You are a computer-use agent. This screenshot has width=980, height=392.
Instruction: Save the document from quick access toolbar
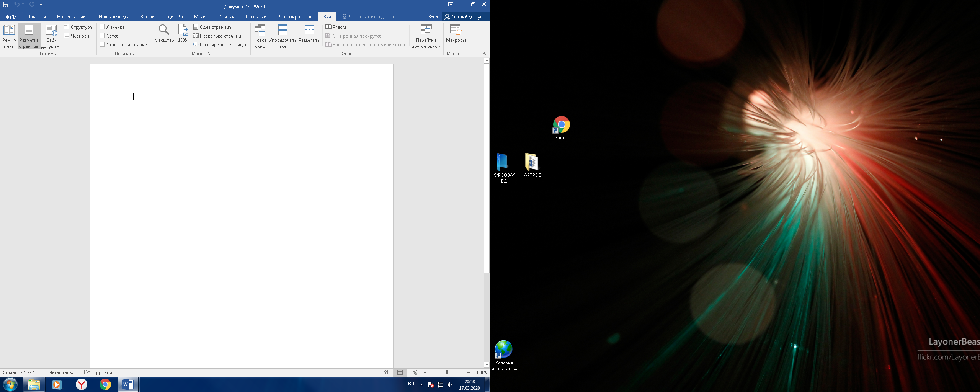[x=6, y=4]
